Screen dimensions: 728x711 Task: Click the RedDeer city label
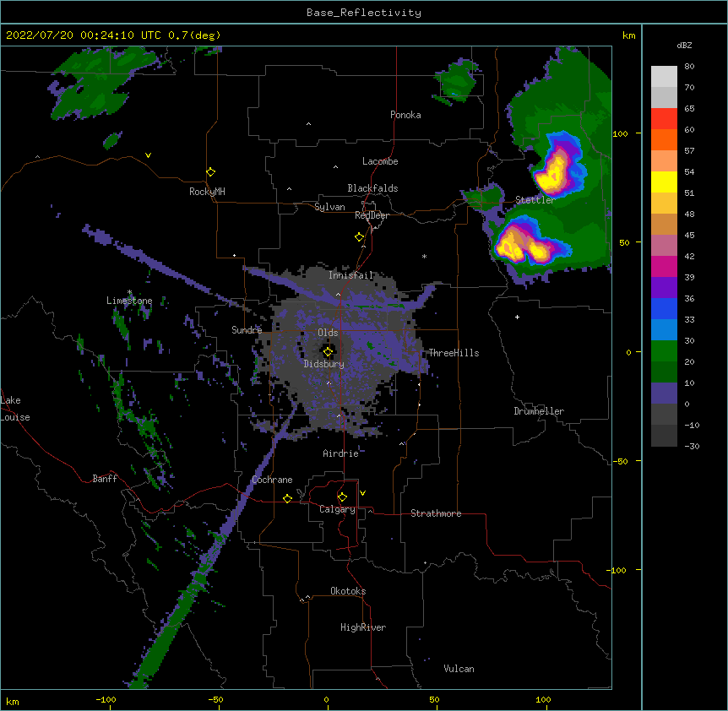372,215
